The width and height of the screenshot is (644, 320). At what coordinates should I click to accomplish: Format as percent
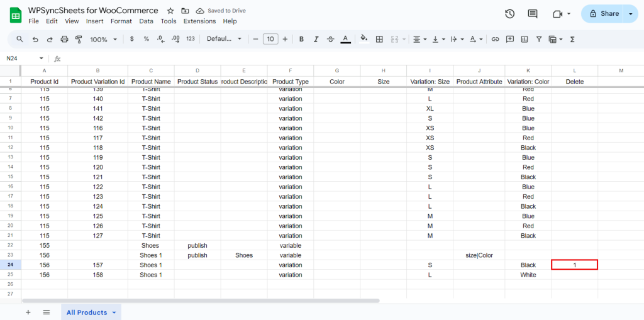[146, 39]
